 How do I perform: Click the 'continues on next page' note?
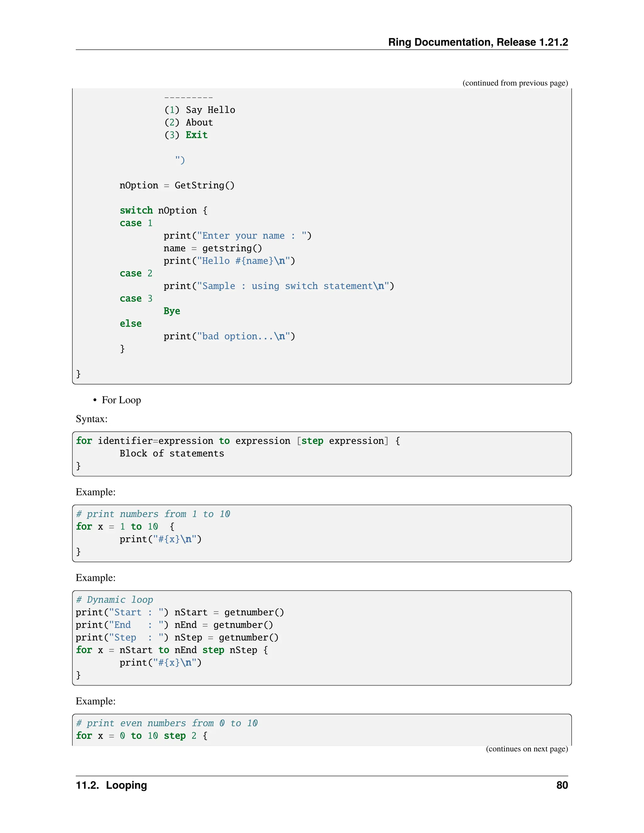coord(526,749)
